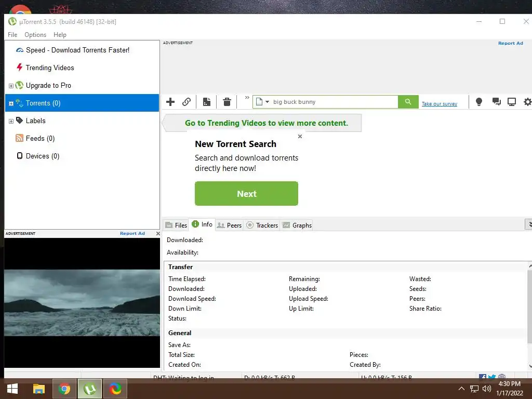Close the sidebar advertisement

[x=158, y=233]
